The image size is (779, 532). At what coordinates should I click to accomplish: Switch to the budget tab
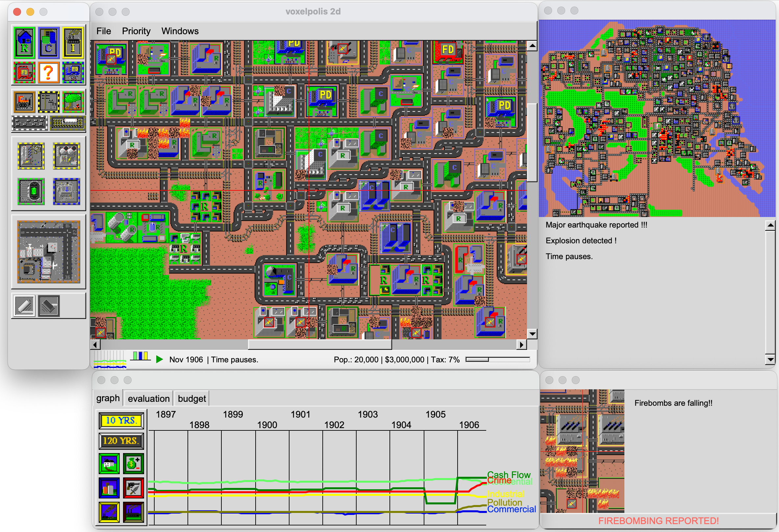[x=192, y=399]
